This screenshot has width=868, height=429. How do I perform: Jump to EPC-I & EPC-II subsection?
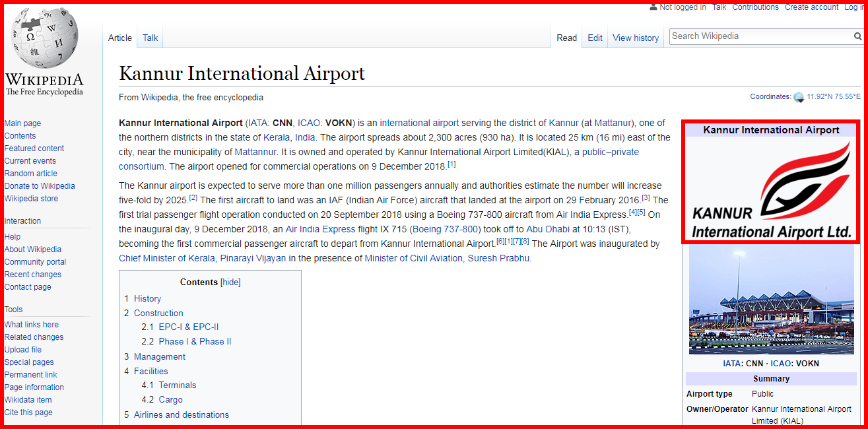[x=189, y=327]
